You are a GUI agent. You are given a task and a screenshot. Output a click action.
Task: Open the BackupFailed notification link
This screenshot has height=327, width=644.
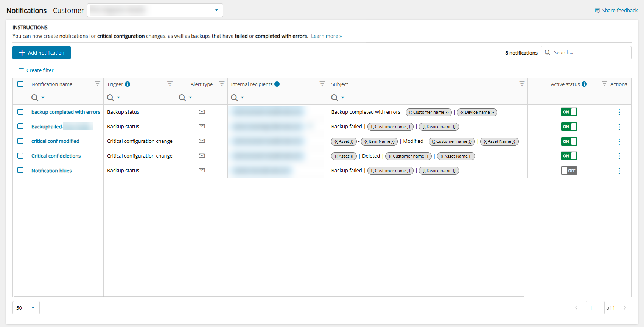tap(62, 127)
